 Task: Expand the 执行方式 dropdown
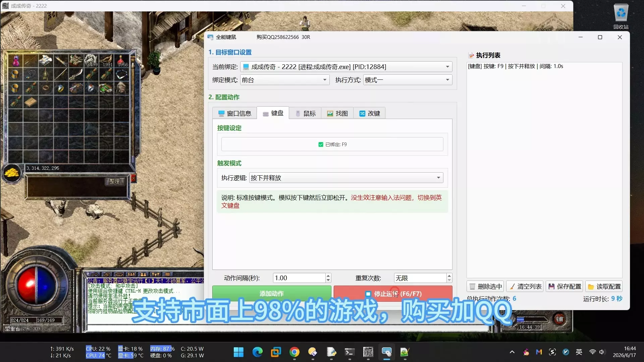tap(408, 80)
